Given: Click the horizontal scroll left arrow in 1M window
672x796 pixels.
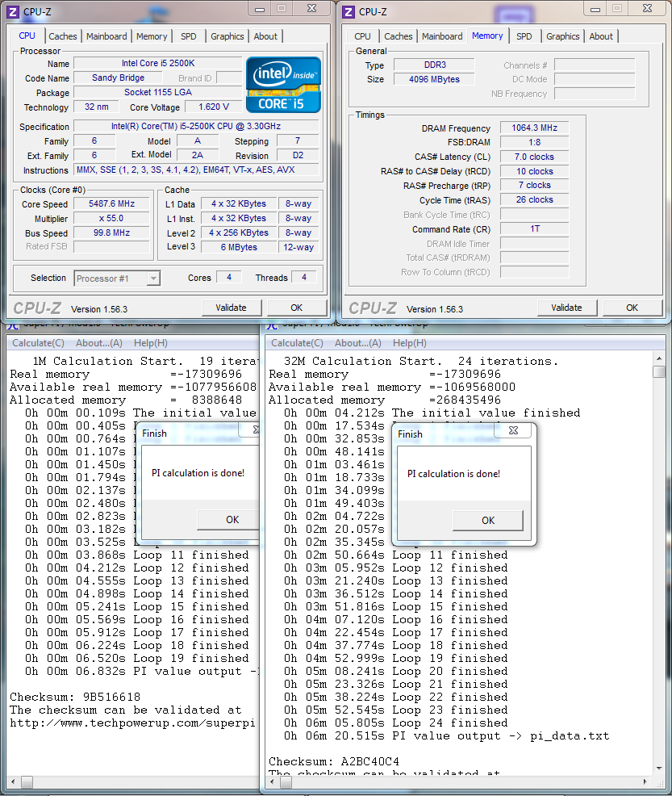Looking at the screenshot, I should click(x=13, y=781).
